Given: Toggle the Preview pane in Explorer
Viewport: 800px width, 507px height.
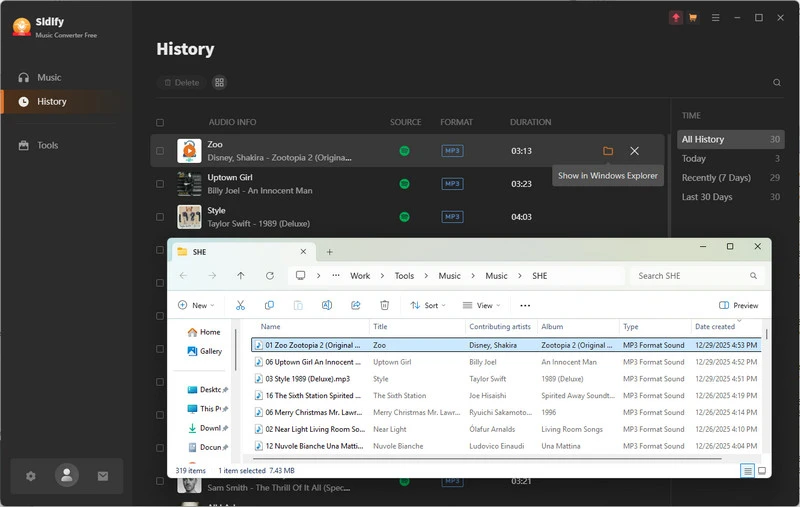Looking at the screenshot, I should 738,305.
